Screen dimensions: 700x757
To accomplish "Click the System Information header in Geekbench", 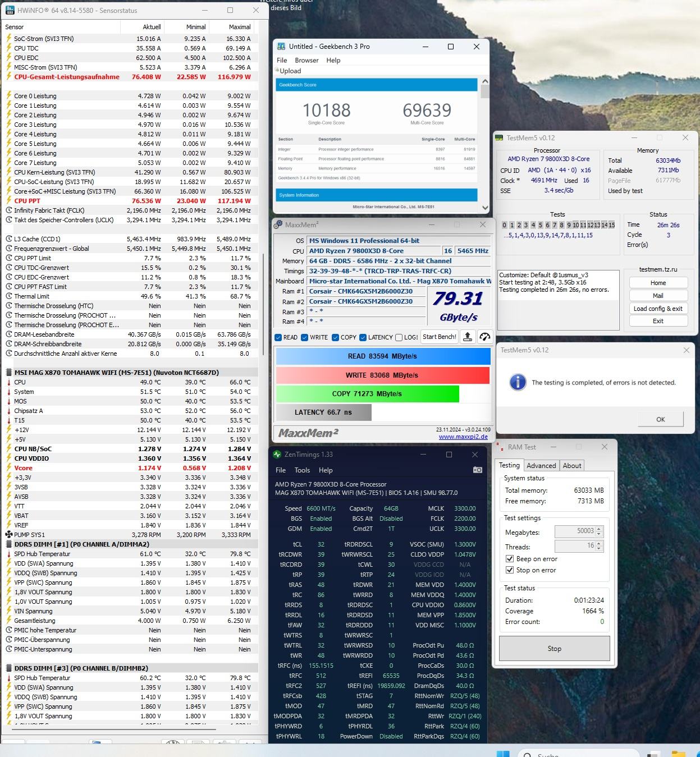I will (377, 195).
